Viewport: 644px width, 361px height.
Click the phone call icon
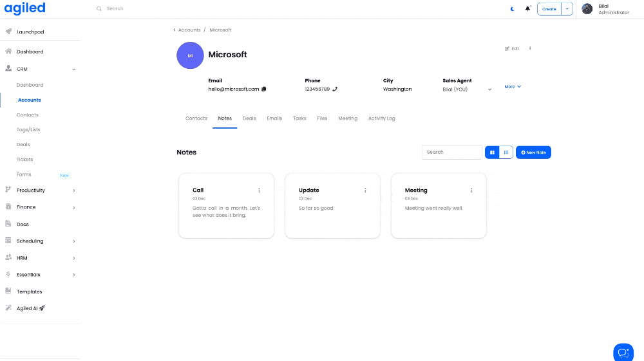tap(335, 89)
